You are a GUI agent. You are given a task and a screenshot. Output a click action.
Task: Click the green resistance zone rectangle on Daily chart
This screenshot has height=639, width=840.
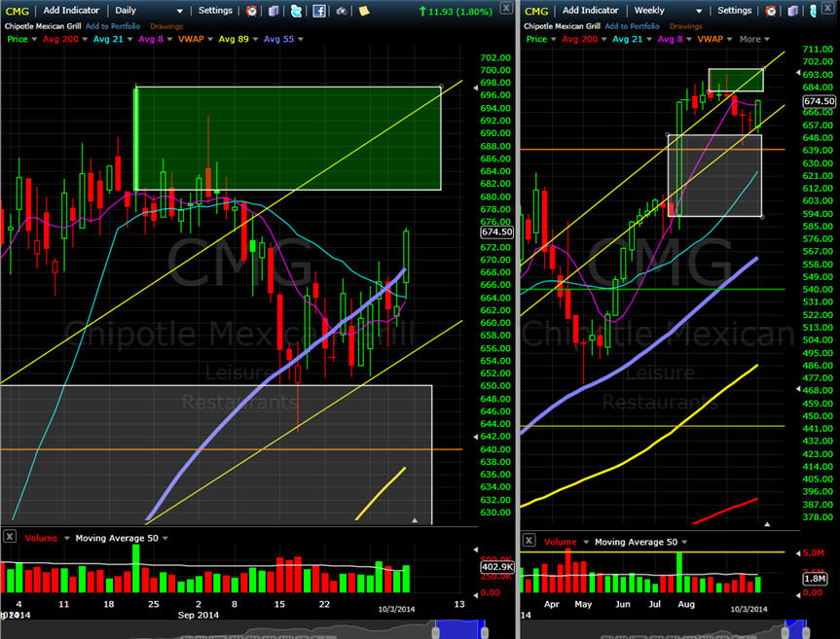click(x=288, y=138)
